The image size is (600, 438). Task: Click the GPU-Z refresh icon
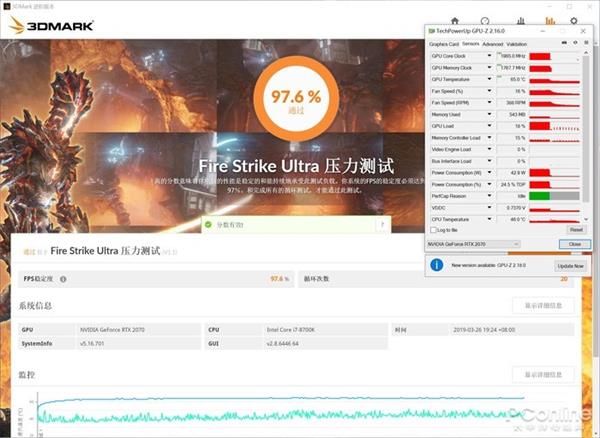tap(573, 44)
